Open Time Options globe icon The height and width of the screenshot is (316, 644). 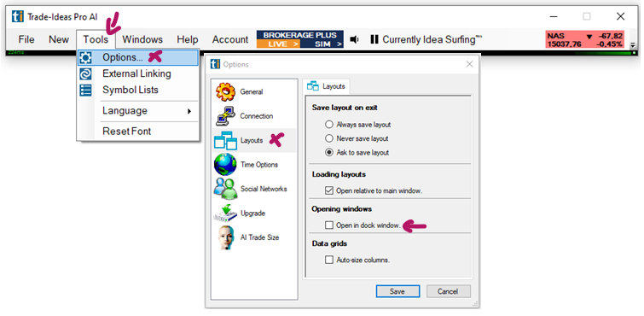(x=225, y=165)
